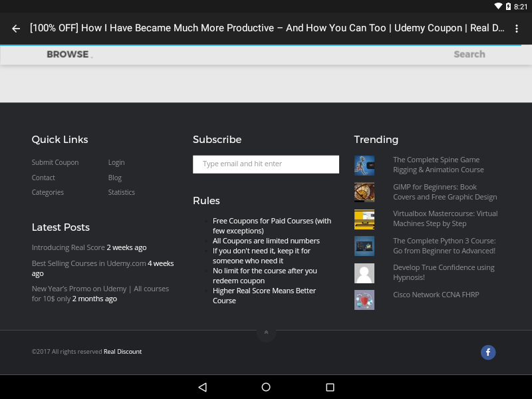This screenshot has height=399, width=532.
Task: Expand the BROWSE dropdown menu
Action: tap(70, 55)
